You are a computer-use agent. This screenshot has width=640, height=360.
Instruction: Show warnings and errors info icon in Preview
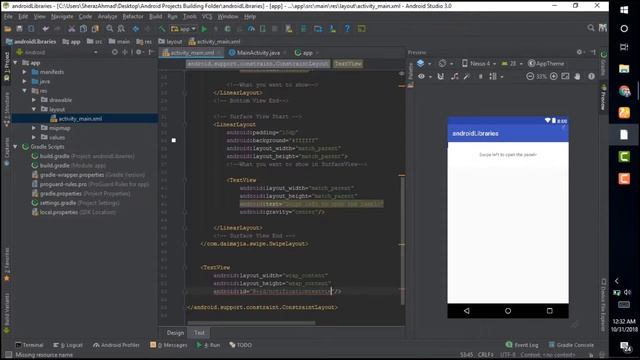pos(591,76)
